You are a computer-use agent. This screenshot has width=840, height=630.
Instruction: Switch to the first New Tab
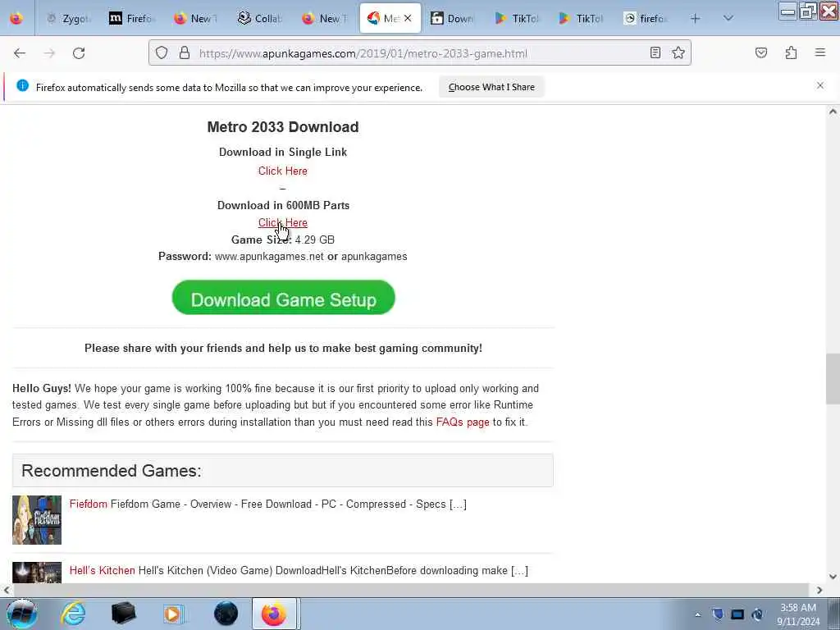[x=196, y=19]
